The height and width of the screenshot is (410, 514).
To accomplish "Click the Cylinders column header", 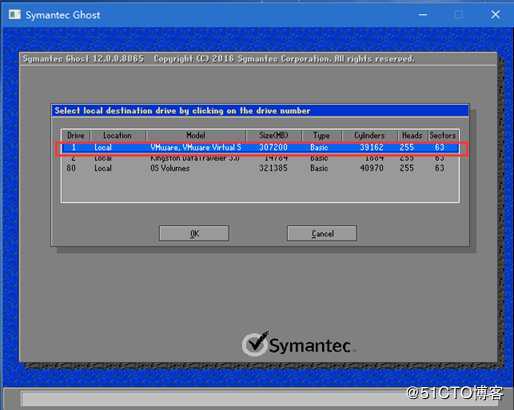I will (369, 135).
